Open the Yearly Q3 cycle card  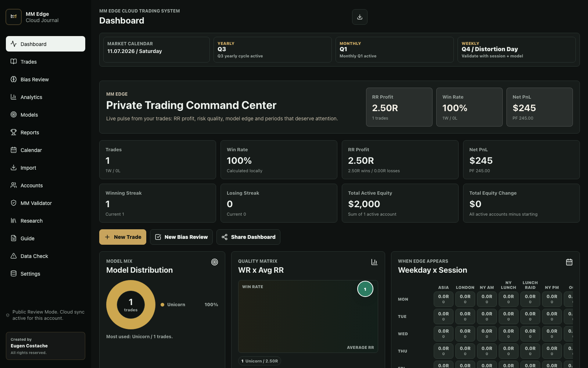(x=273, y=50)
